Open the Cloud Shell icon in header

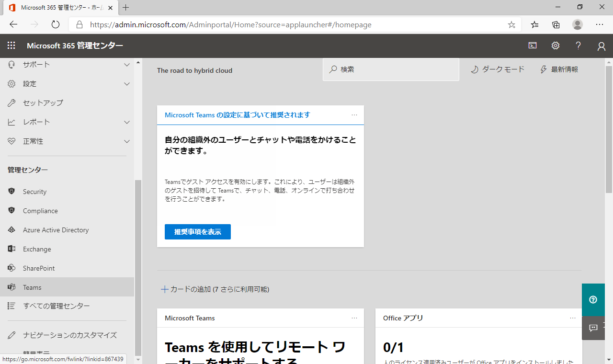(x=533, y=45)
